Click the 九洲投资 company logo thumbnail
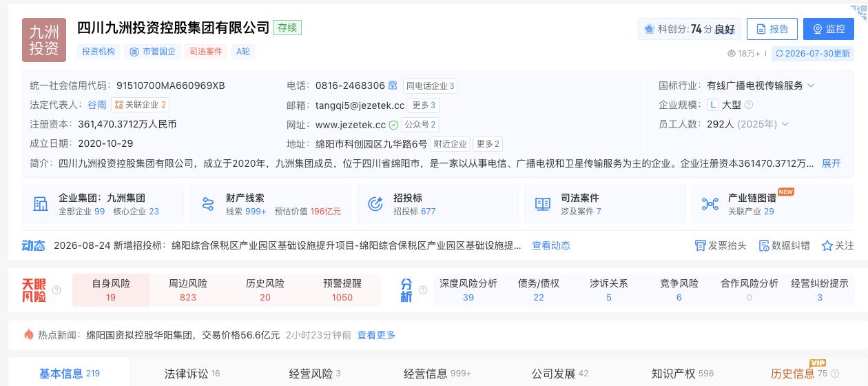Viewport: 868px width, 386px height. pos(44,40)
